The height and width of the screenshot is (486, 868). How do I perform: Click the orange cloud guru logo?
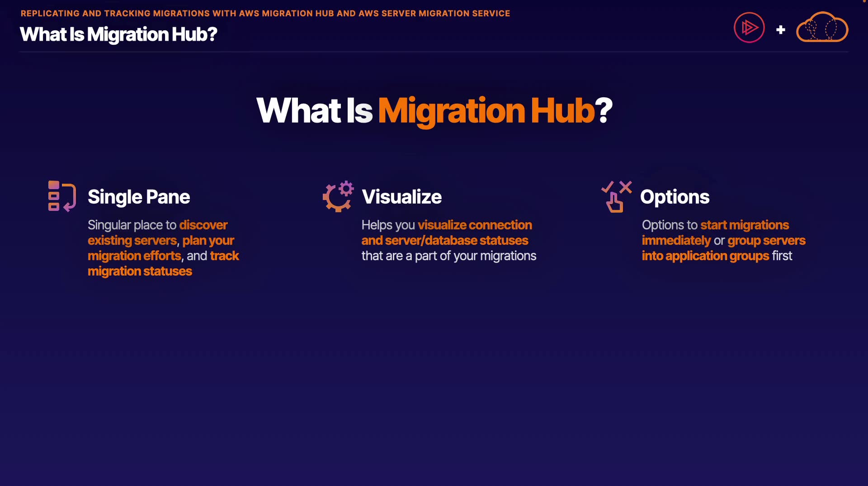point(822,27)
